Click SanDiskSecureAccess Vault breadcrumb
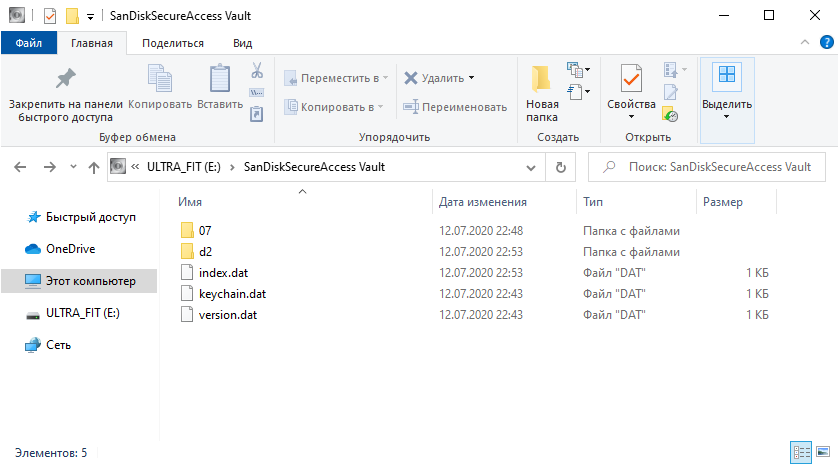839x465 pixels. 314,167
